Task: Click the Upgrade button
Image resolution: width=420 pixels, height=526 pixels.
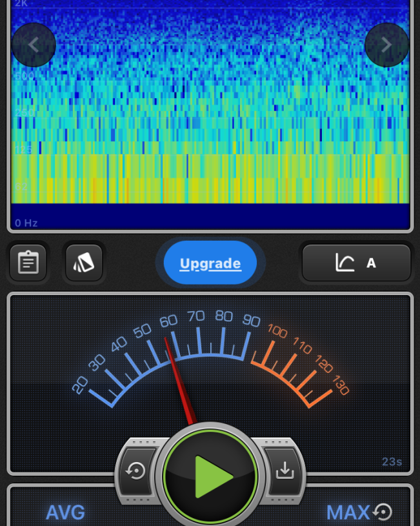Action: point(210,263)
